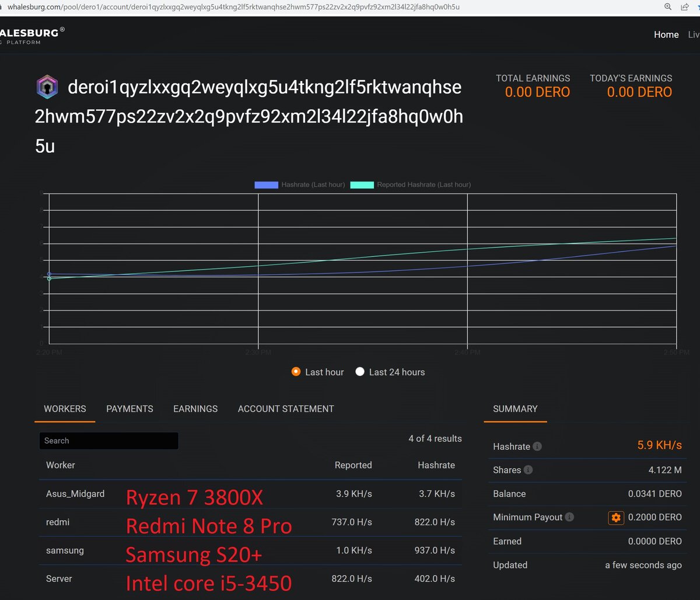This screenshot has height=600, width=700.
Task: Click the 402.0 H/s hashrate value
Action: pos(435,578)
